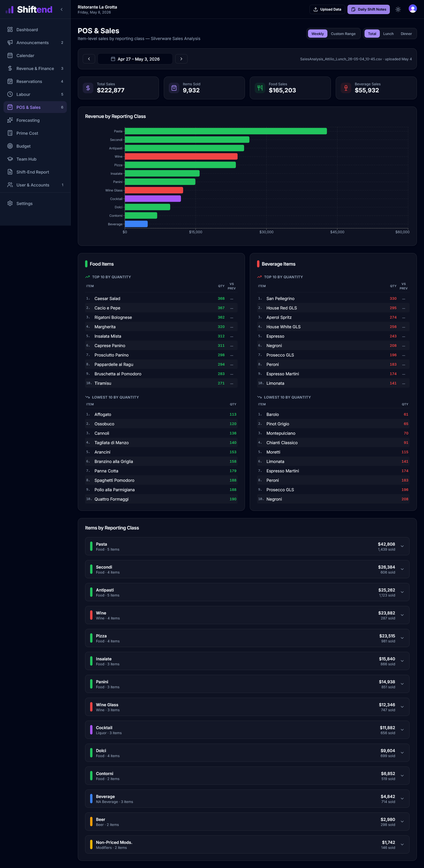Image resolution: width=424 pixels, height=868 pixels.
Task: Click the Team Hub graduation cap icon
Action: point(10,159)
